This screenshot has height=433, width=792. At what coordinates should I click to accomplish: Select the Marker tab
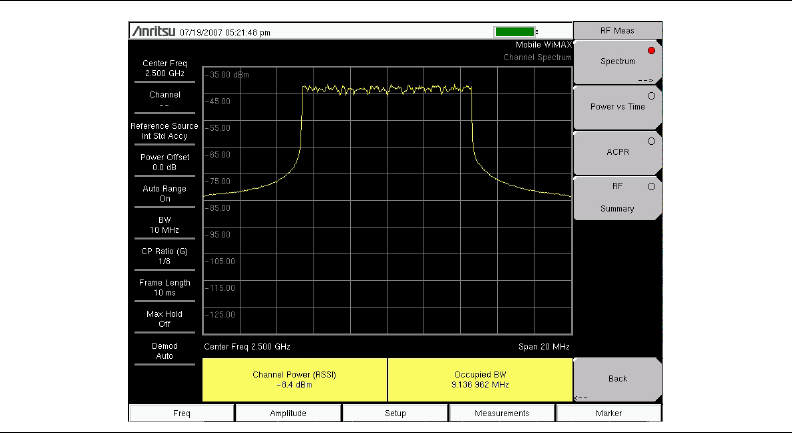(x=609, y=412)
